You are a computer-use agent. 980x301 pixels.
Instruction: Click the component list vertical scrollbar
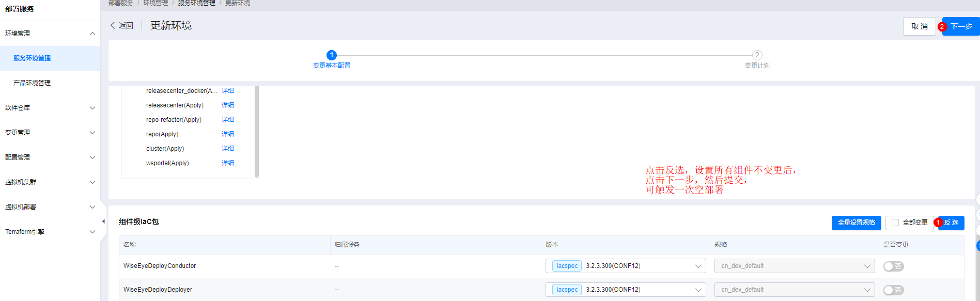(x=257, y=132)
